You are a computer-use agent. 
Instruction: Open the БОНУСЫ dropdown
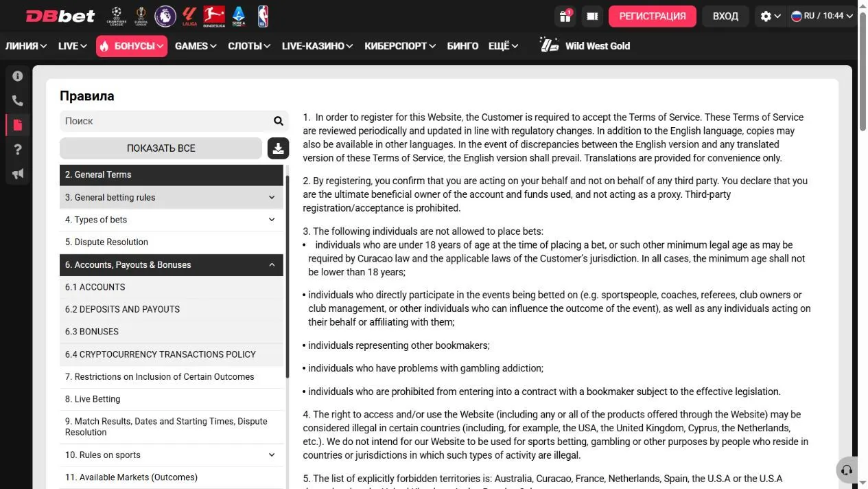[132, 46]
